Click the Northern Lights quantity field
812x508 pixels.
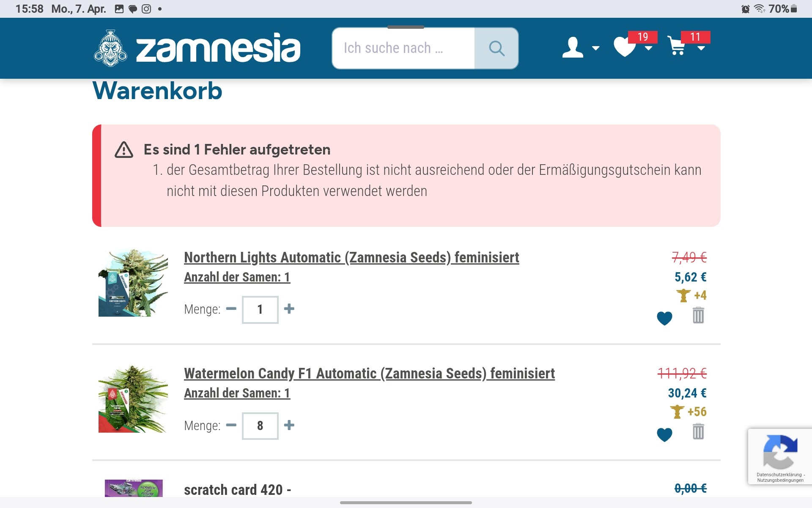point(260,310)
